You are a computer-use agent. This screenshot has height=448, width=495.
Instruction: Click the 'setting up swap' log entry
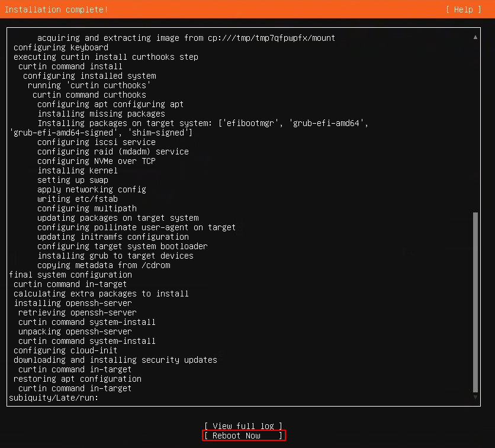[73, 180]
